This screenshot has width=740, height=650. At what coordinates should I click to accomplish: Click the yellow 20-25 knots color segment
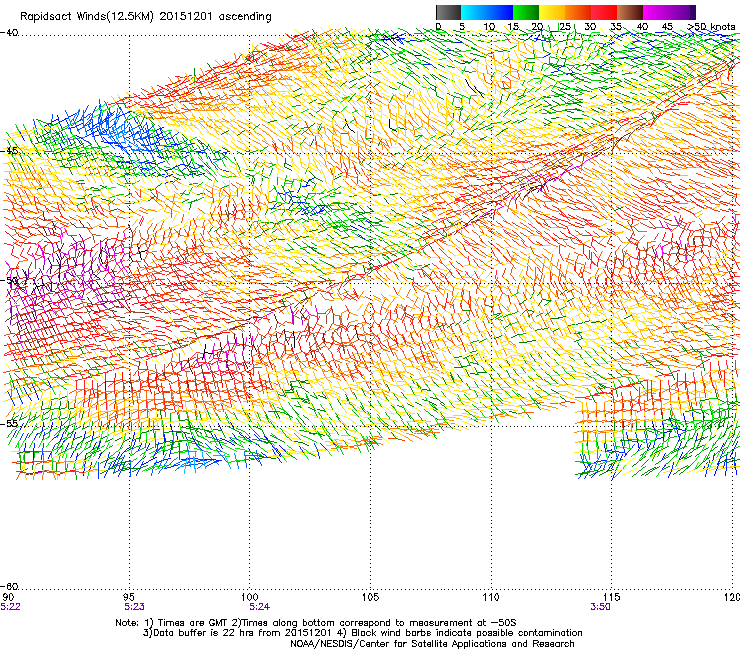pyautogui.click(x=552, y=12)
